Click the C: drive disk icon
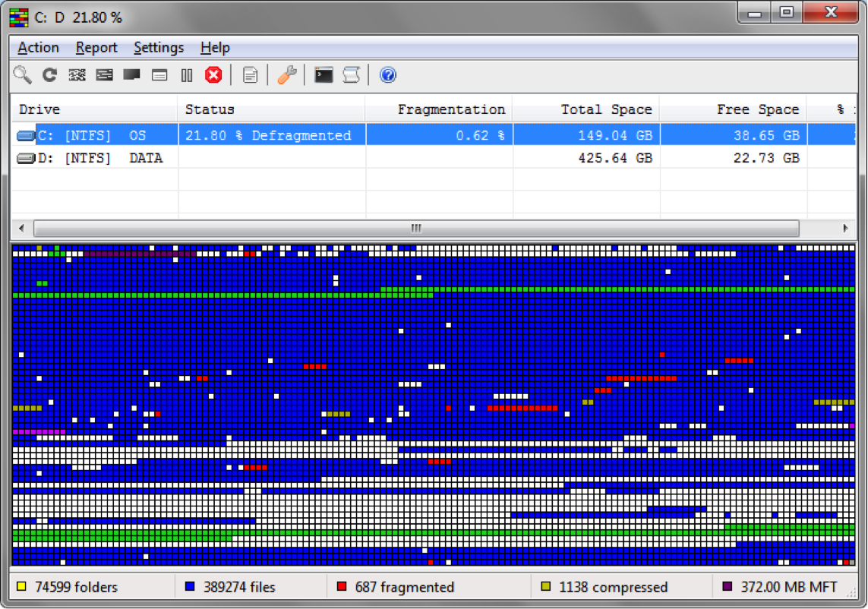This screenshot has height=609, width=868. [26, 135]
